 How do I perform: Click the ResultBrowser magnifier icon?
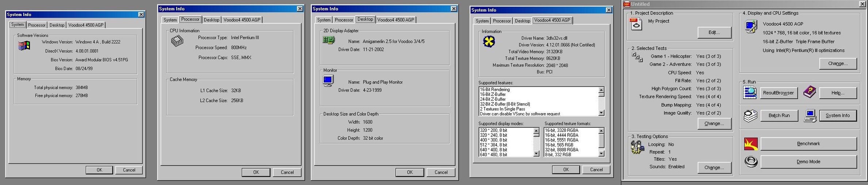(750, 93)
